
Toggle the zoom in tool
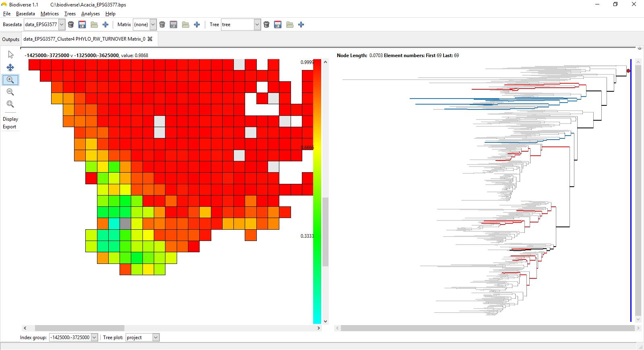10,80
